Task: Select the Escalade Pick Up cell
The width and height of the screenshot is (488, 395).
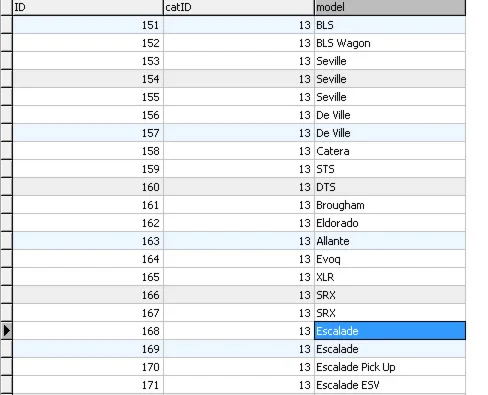Action: pyautogui.click(x=390, y=367)
